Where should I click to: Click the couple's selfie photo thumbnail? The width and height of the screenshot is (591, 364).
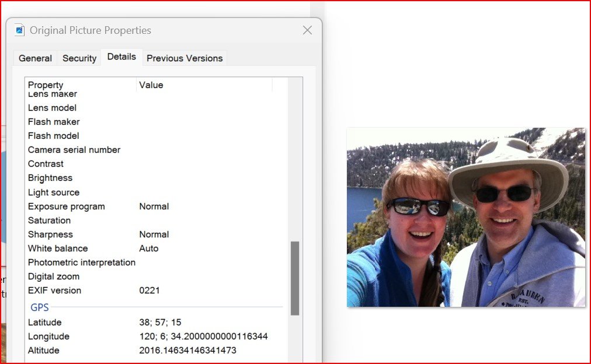(465, 217)
